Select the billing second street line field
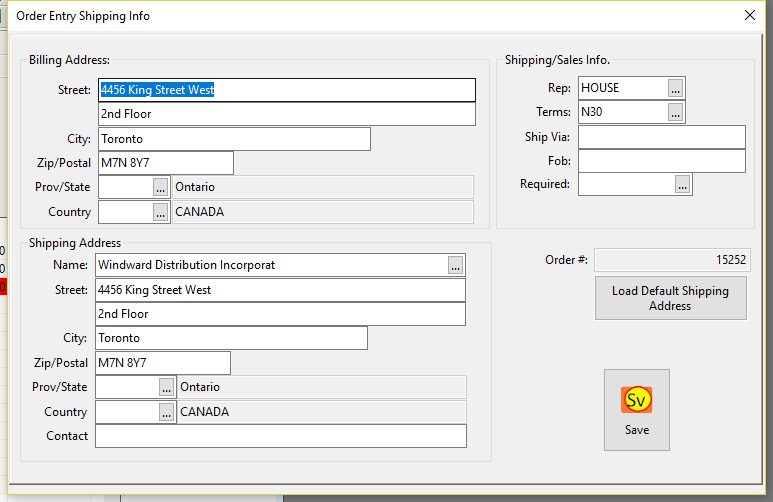The image size is (773, 502). point(286,115)
